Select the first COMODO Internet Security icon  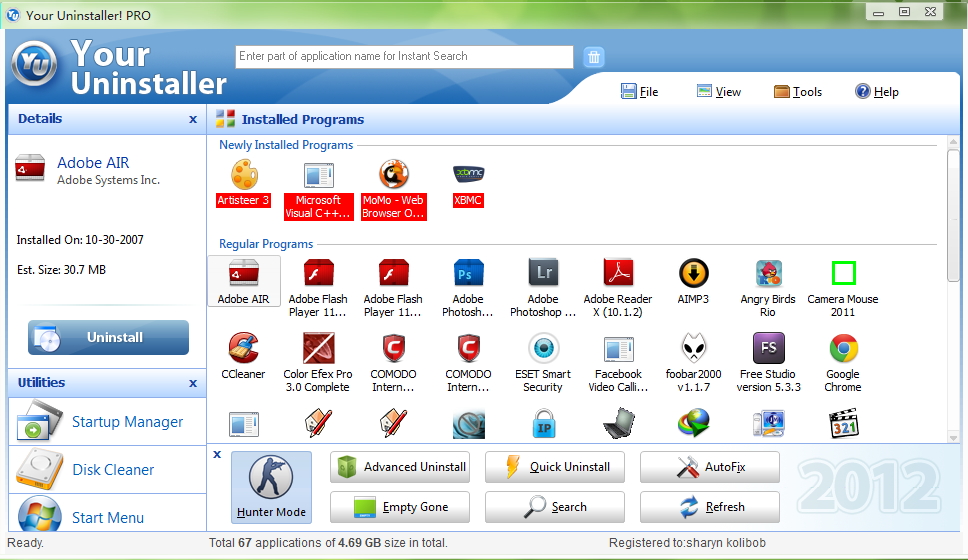(393, 348)
